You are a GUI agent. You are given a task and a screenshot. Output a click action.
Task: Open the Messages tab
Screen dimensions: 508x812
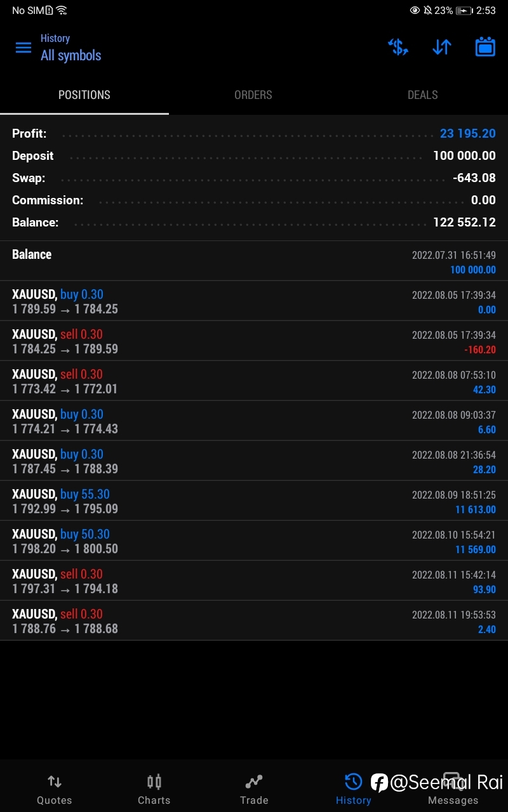(x=453, y=789)
